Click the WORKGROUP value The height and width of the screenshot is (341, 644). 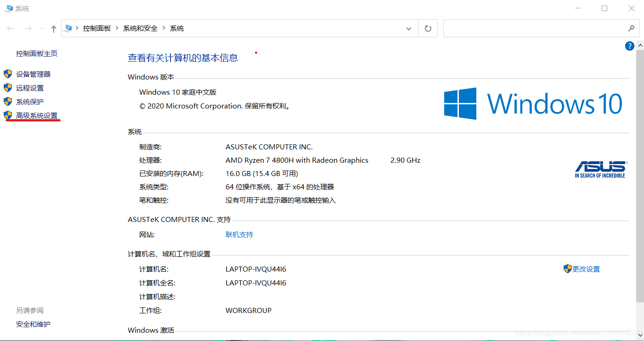249,311
